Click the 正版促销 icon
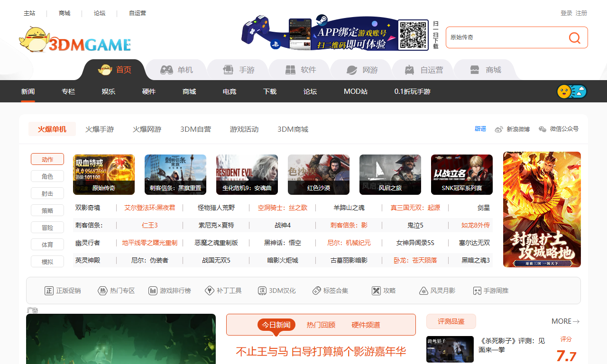This screenshot has height=364, width=607. point(49,291)
